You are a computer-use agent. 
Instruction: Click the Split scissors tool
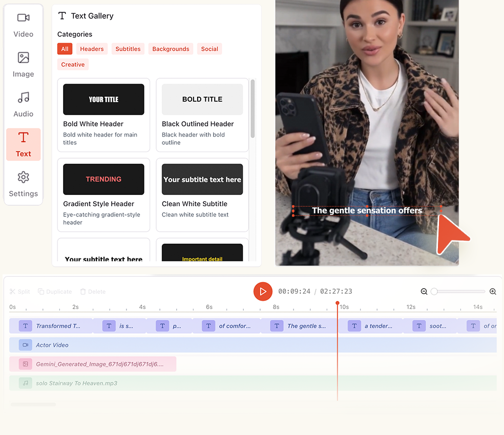click(20, 292)
